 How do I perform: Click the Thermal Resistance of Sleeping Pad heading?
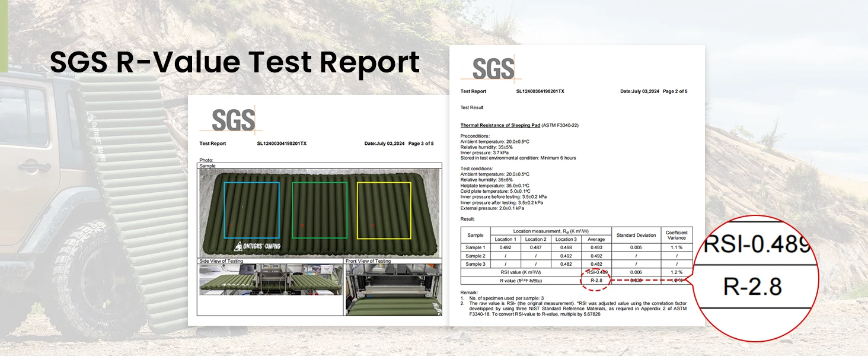pyautogui.click(x=500, y=126)
